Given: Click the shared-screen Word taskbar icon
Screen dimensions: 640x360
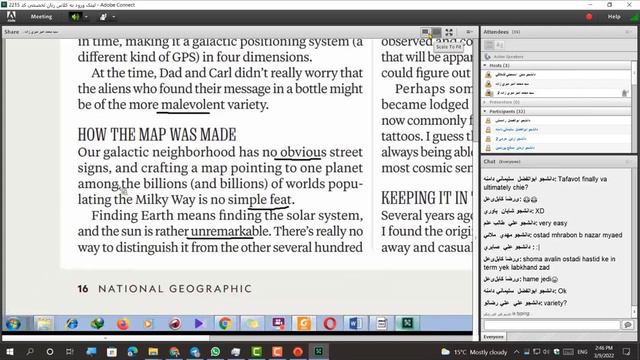Looking at the screenshot, I should tap(355, 324).
